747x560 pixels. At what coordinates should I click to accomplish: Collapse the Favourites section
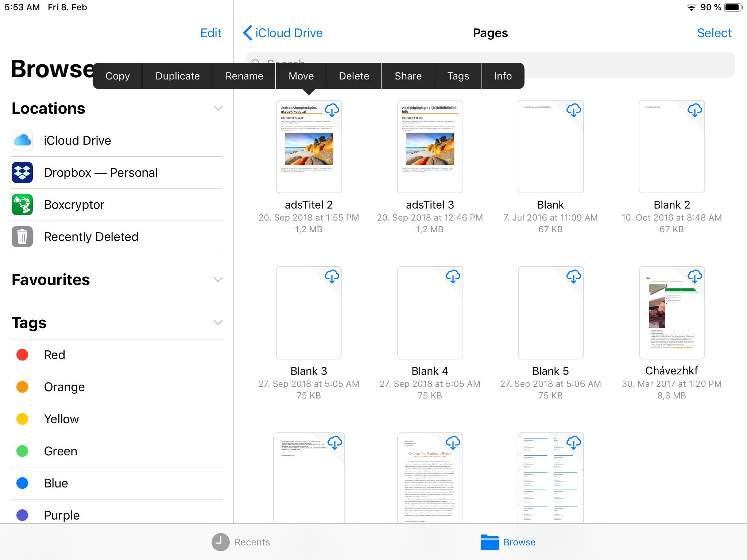pos(218,280)
